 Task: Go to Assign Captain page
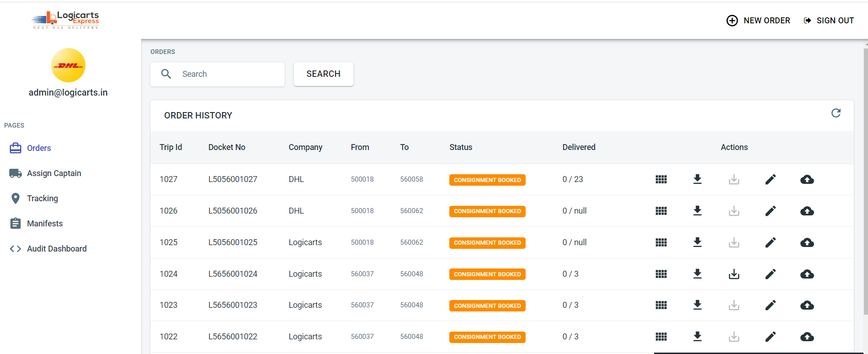[x=53, y=173]
